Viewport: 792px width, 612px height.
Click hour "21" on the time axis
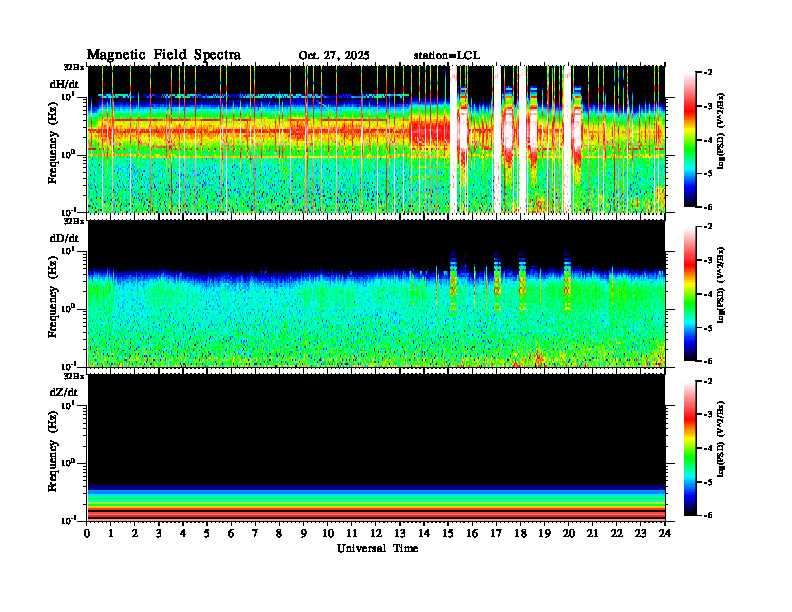tap(592, 533)
